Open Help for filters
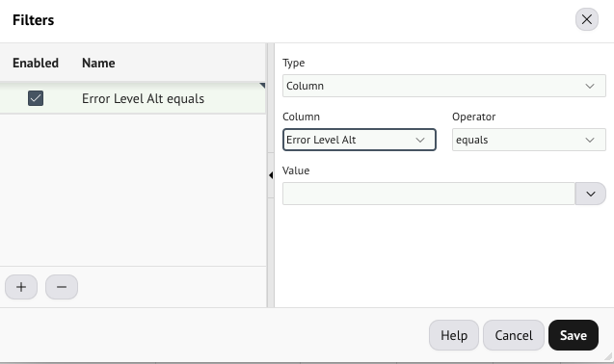This screenshot has width=614, height=364. pyautogui.click(x=454, y=335)
